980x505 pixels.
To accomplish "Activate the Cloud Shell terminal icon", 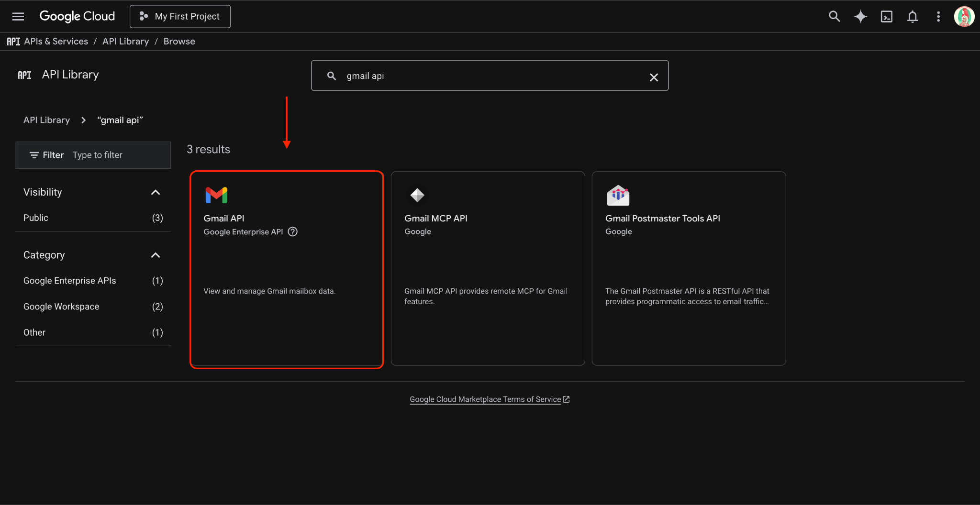I will point(886,16).
